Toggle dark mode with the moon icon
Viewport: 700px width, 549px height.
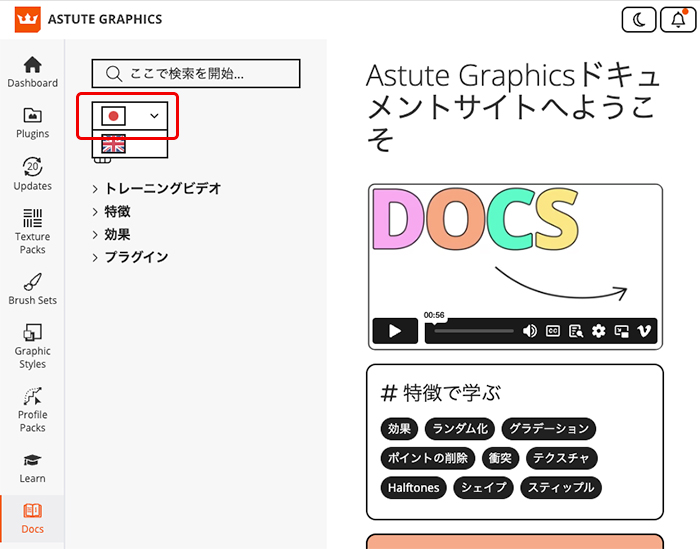point(639,20)
